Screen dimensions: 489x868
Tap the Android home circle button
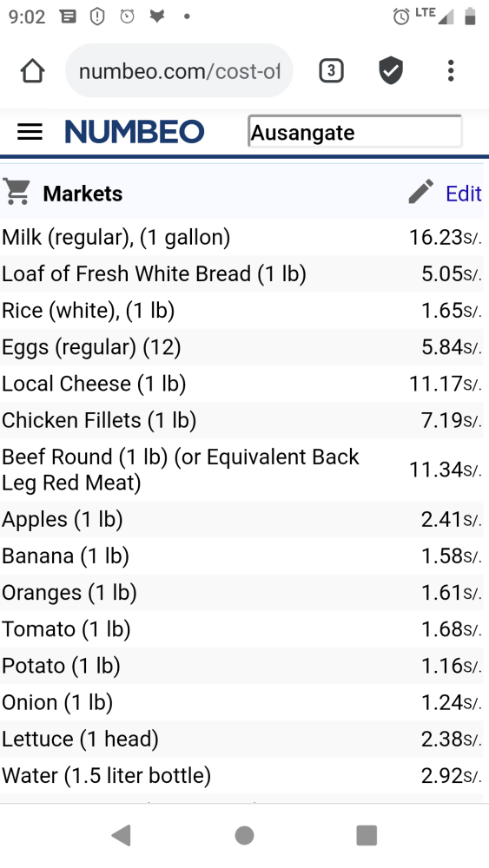tap(244, 835)
